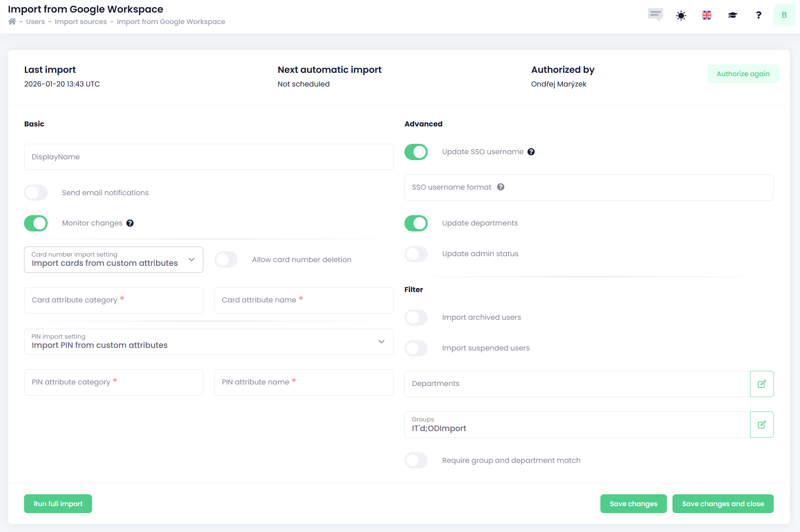Viewport: 800px width, 532px height.
Task: Go to Users breadcrumb link
Action: tap(35, 21)
